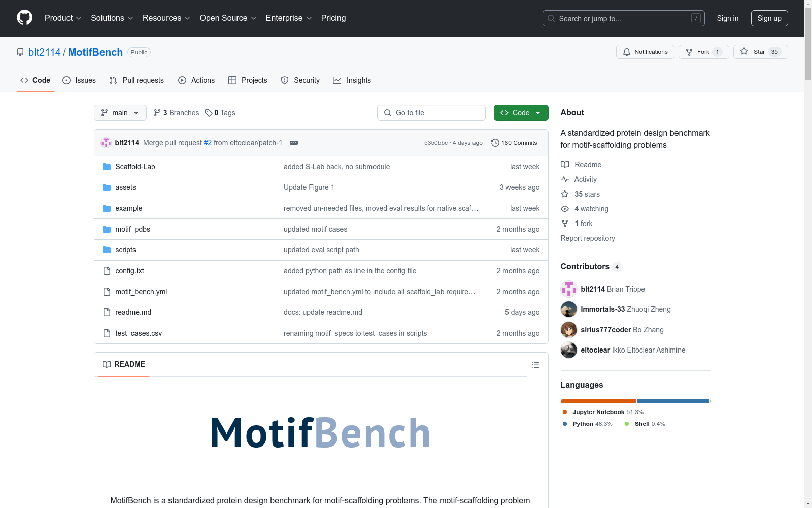Click the Notifications button

click(645, 52)
